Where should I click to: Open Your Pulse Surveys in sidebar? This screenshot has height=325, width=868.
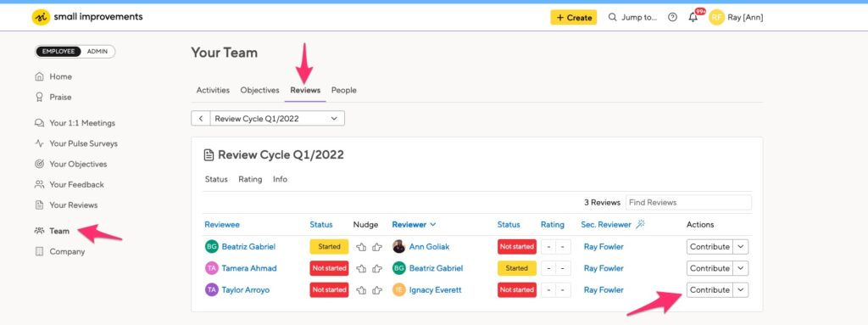(84, 143)
